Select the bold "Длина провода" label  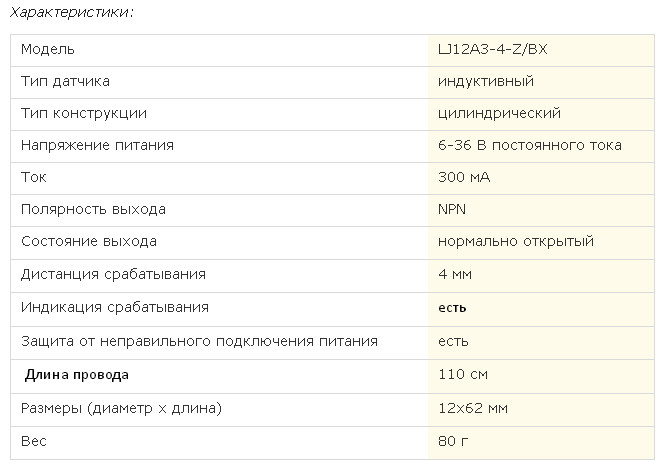click(x=76, y=375)
